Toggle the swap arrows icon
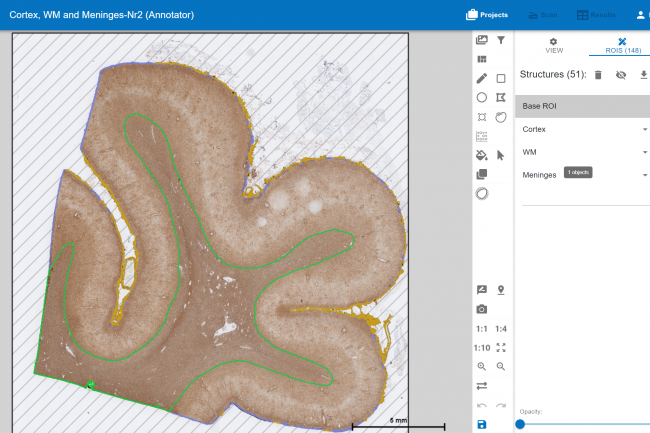This screenshot has height=433, width=650. tap(482, 386)
